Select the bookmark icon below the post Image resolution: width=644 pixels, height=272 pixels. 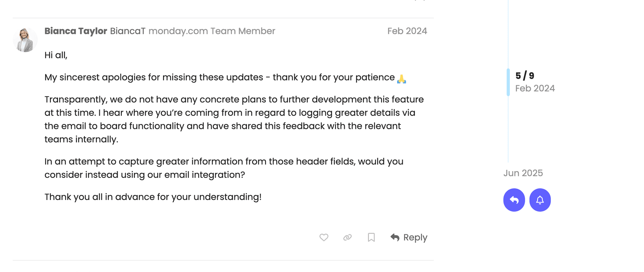[x=371, y=237]
